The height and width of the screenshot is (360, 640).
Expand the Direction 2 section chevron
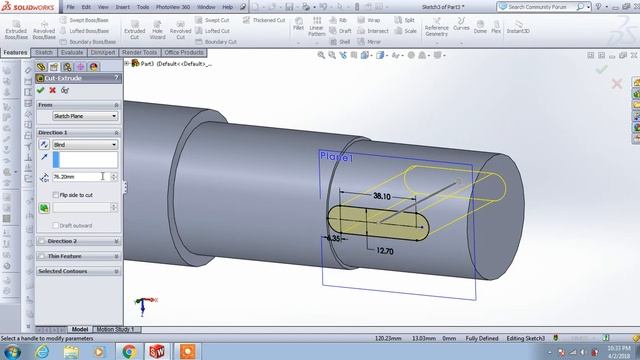coord(116,241)
